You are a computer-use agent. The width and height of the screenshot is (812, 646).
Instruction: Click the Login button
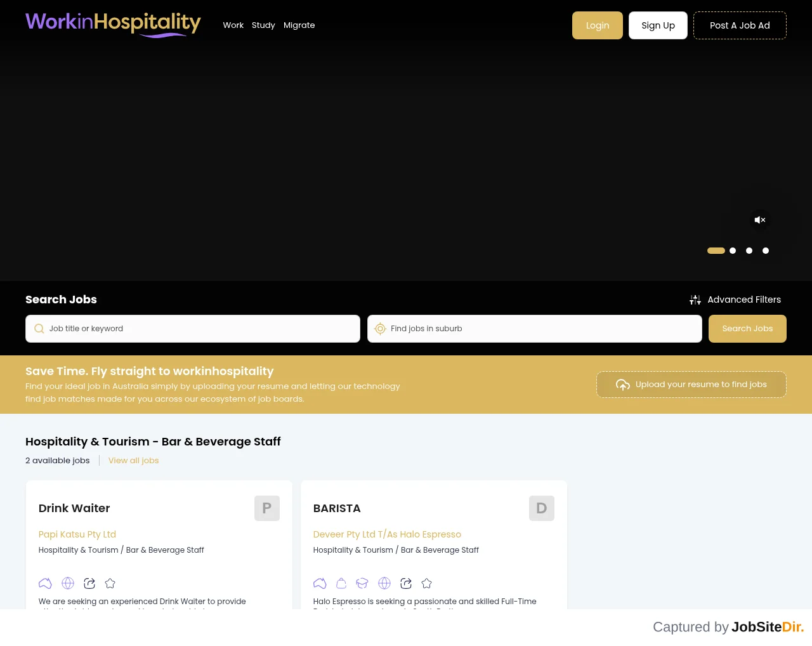(x=598, y=25)
